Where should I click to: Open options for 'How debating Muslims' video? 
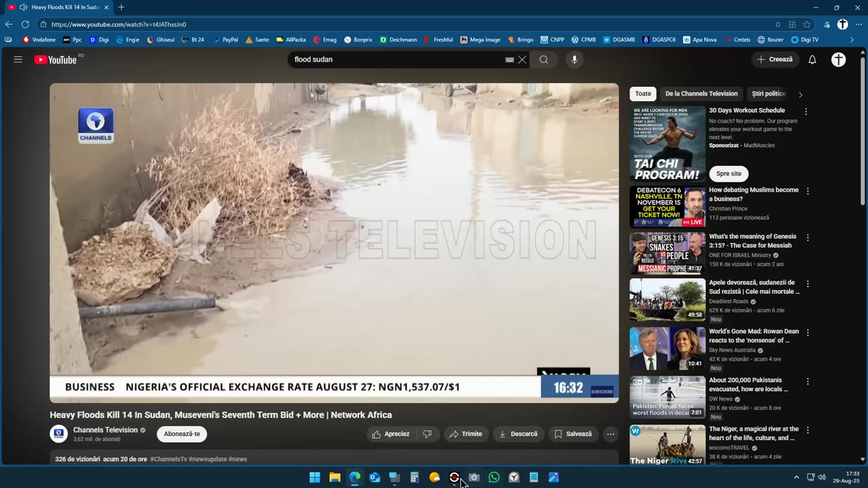[807, 191]
